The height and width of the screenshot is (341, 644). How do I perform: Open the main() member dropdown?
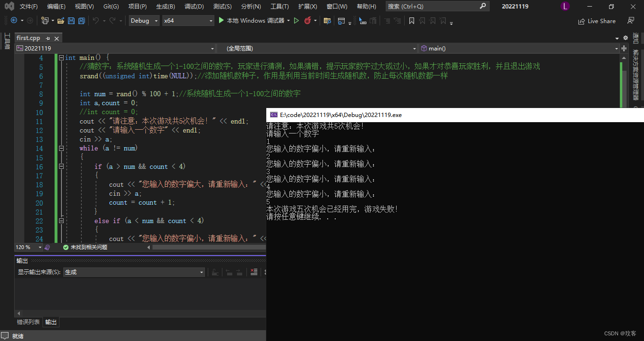coord(519,48)
